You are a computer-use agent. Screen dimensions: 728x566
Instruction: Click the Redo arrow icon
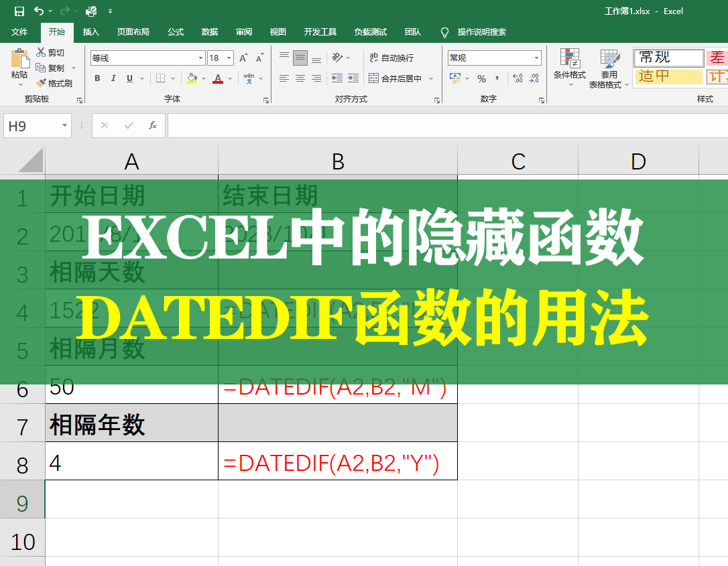(64, 11)
